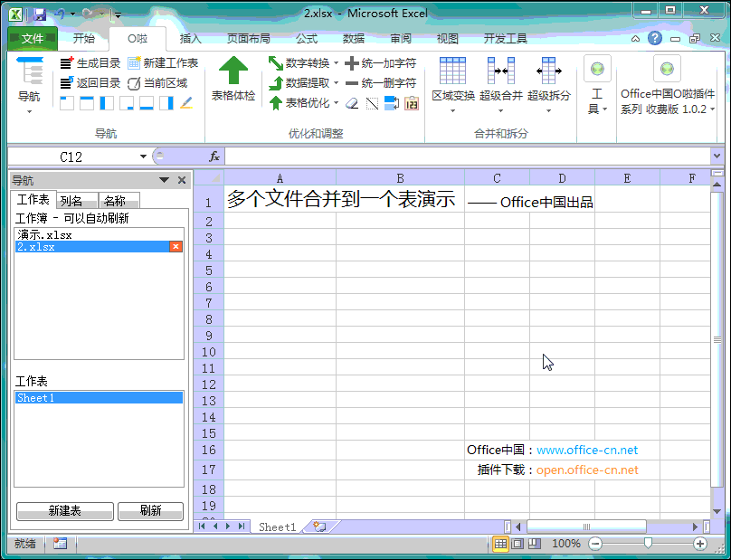Customize quick access toolbar dropdown
Viewport: 731px width, 560px height.
tap(118, 14)
